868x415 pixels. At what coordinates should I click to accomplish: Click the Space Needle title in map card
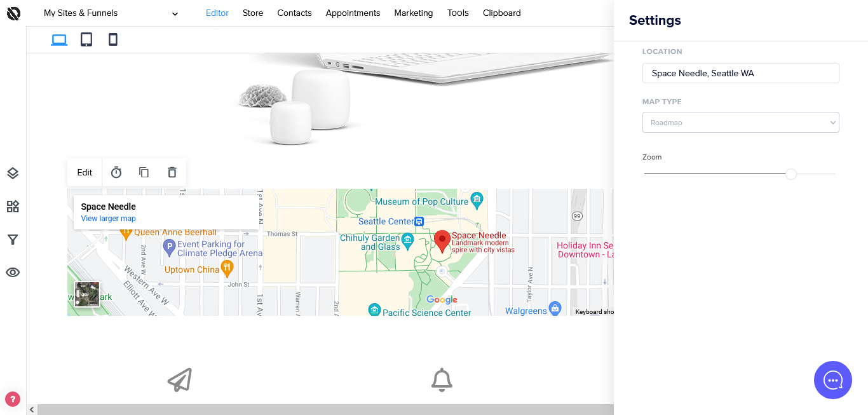pyautogui.click(x=109, y=207)
